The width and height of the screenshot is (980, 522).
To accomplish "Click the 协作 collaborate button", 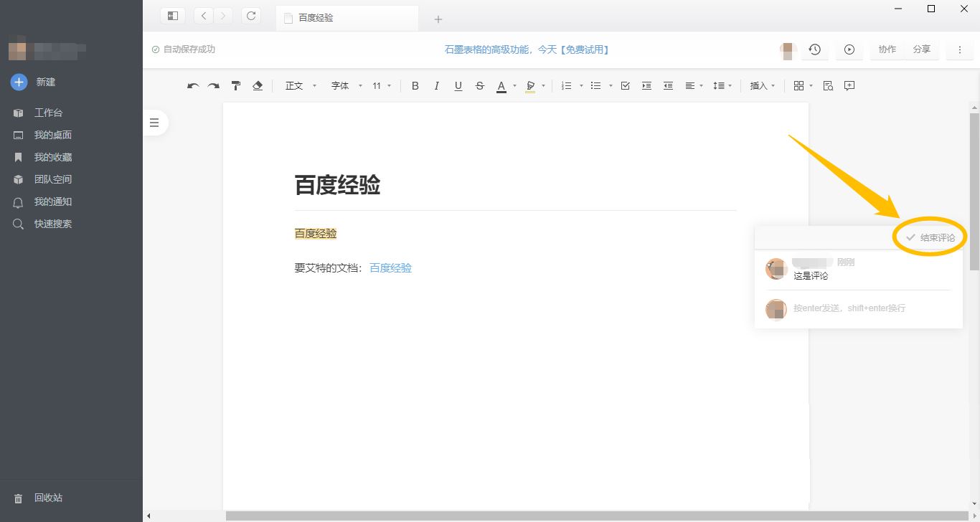I will pos(887,49).
